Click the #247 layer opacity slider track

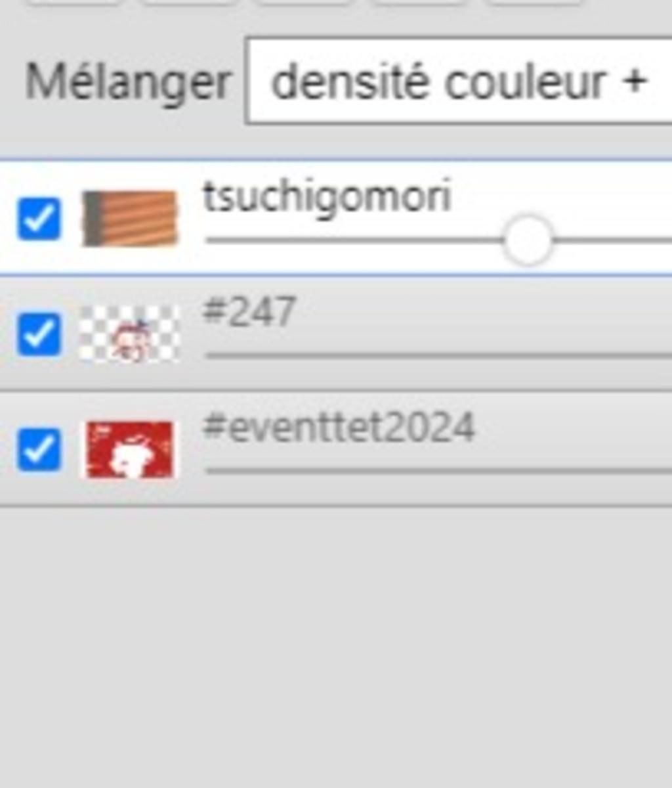pos(438,355)
